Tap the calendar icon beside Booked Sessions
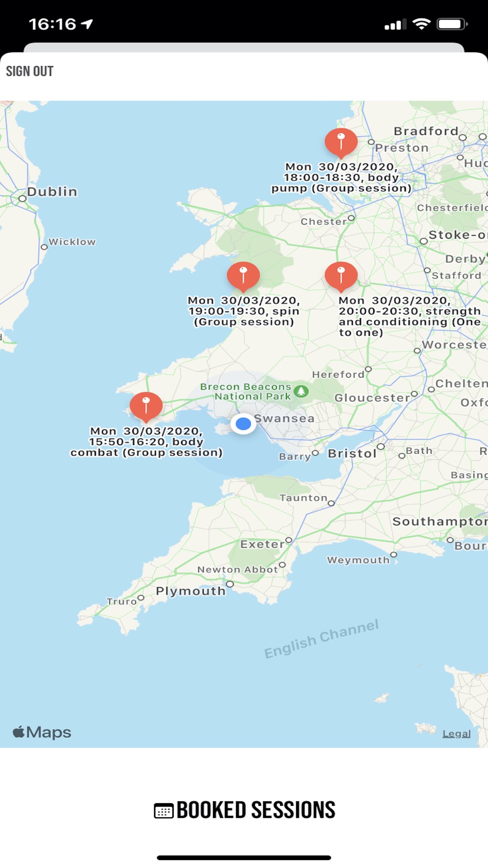This screenshot has width=488, height=868. 163,810
